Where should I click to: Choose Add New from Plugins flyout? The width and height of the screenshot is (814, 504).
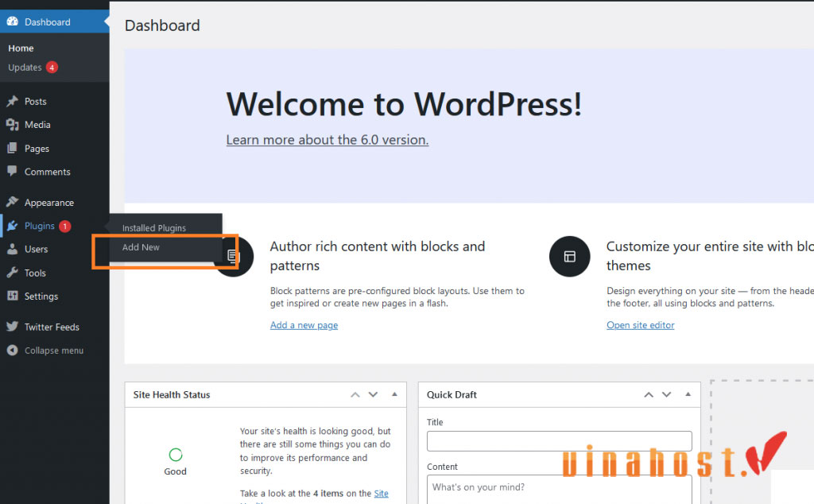[141, 247]
